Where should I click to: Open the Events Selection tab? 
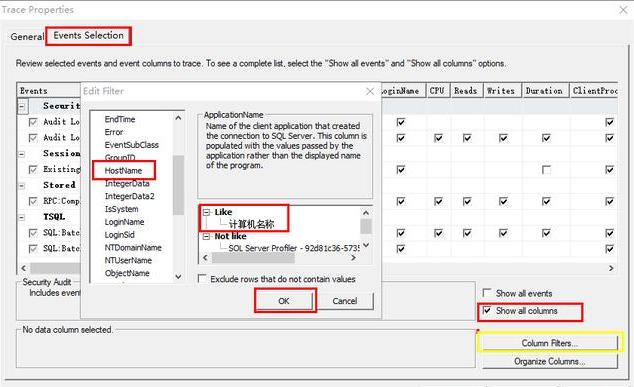pyautogui.click(x=89, y=36)
